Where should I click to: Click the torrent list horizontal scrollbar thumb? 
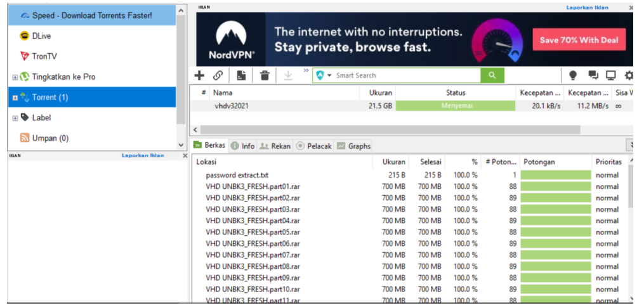390,130
